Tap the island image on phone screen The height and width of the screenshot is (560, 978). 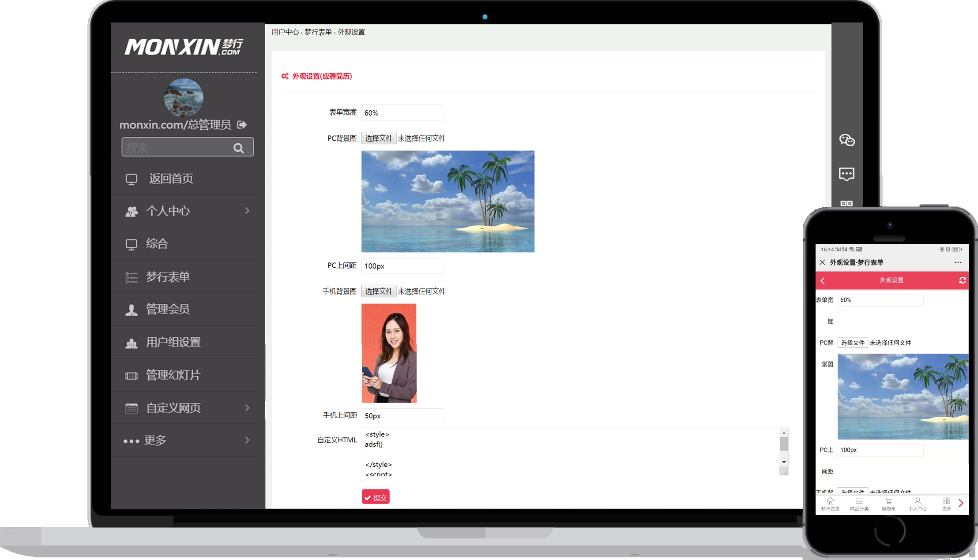pyautogui.click(x=903, y=396)
